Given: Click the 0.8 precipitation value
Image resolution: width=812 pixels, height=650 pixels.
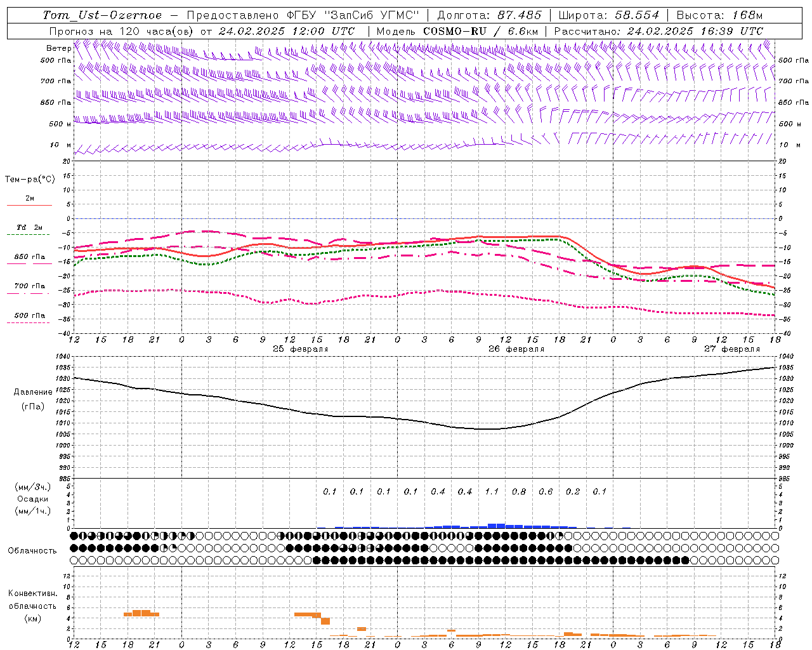Looking at the screenshot, I should [519, 491].
